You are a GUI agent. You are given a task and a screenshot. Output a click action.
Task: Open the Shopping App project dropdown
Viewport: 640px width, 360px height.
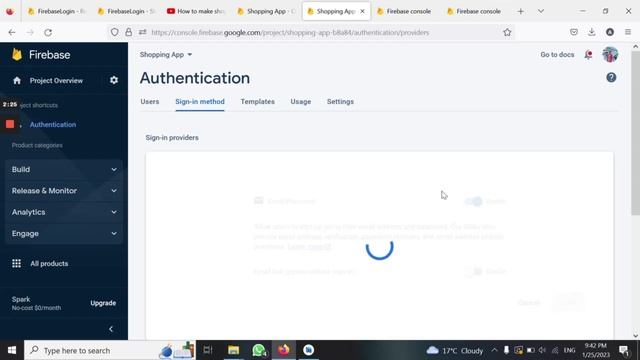166,55
